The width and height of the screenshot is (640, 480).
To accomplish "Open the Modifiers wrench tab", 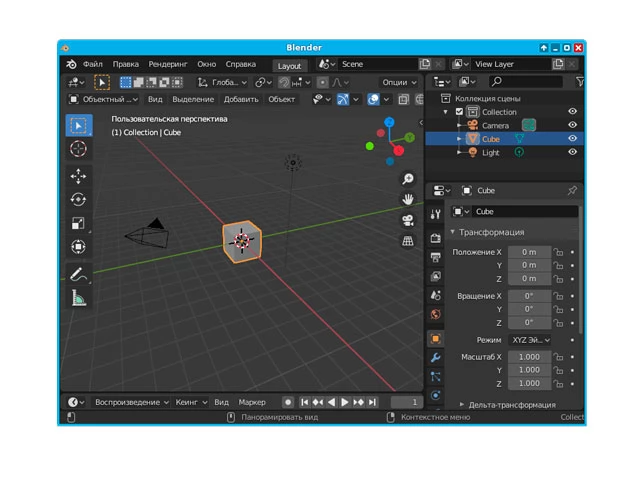I will click(x=435, y=358).
